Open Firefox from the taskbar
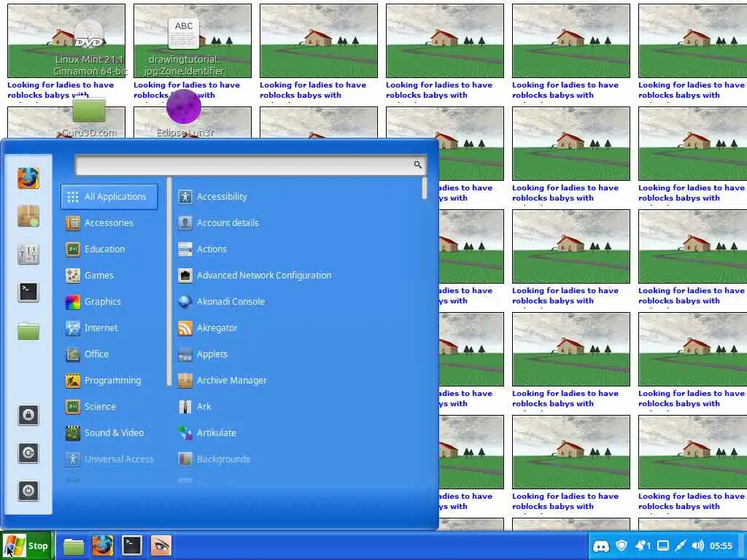The height and width of the screenshot is (560, 747). 102,545
